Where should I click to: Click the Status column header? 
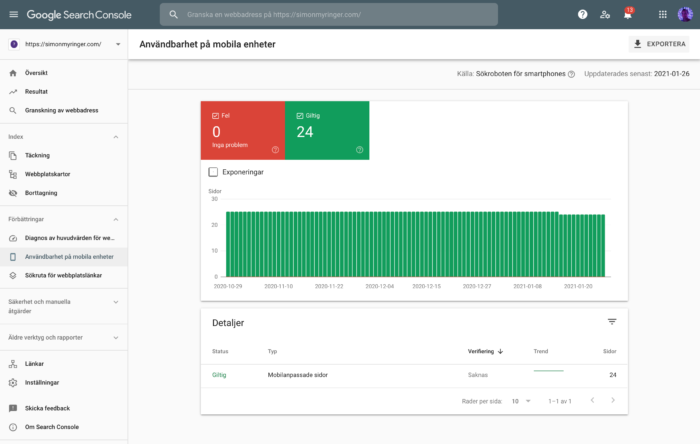220,351
